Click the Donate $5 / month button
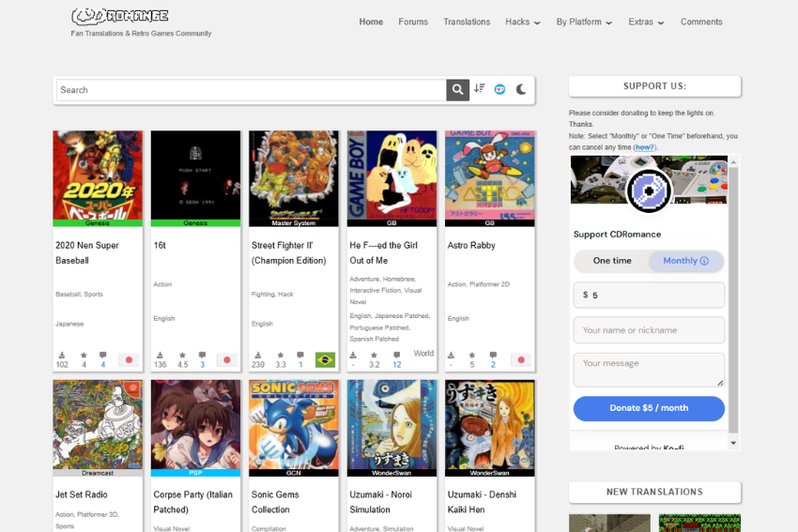Viewport: 798px width, 532px height. pyautogui.click(x=649, y=408)
